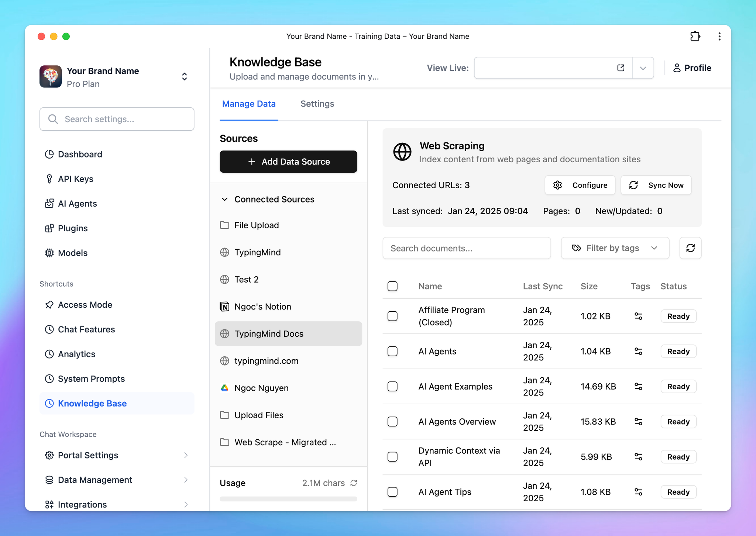Edit tags for AI Agent Tips
This screenshot has height=536, width=756.
[639, 492]
